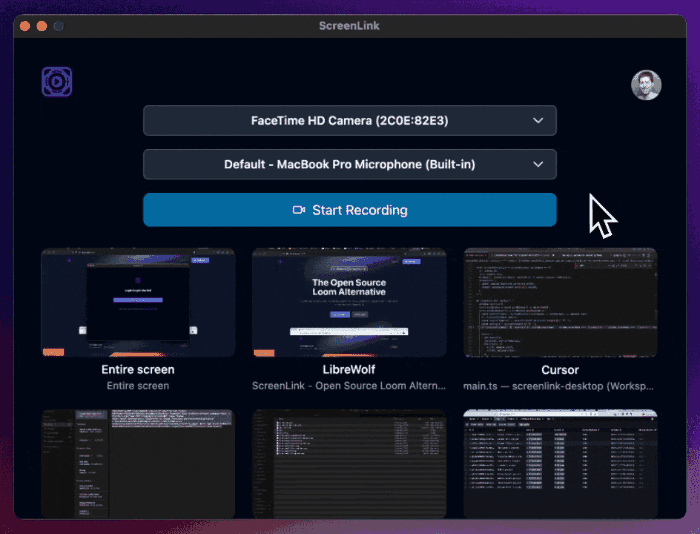Minimize the ScreenLink window
This screenshot has width=700, height=534.
[x=42, y=26]
